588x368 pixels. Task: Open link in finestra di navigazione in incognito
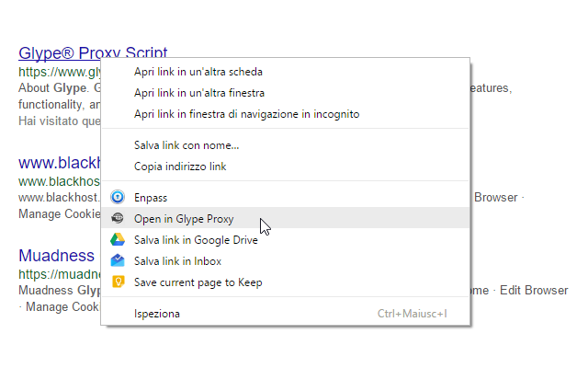point(285,114)
